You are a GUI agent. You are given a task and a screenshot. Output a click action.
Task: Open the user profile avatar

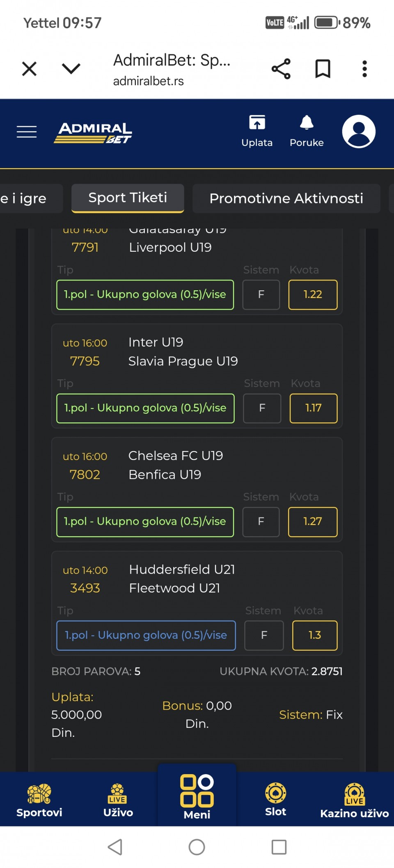[x=359, y=132]
